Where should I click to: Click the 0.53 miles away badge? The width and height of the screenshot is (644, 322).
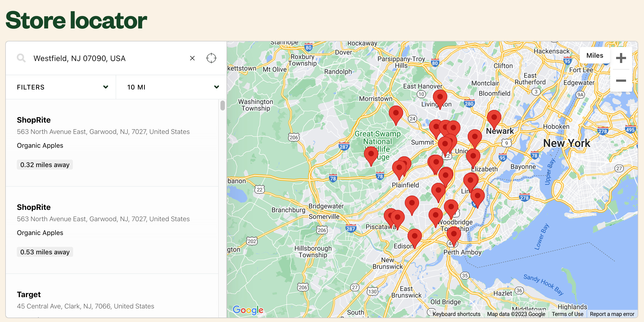(45, 252)
